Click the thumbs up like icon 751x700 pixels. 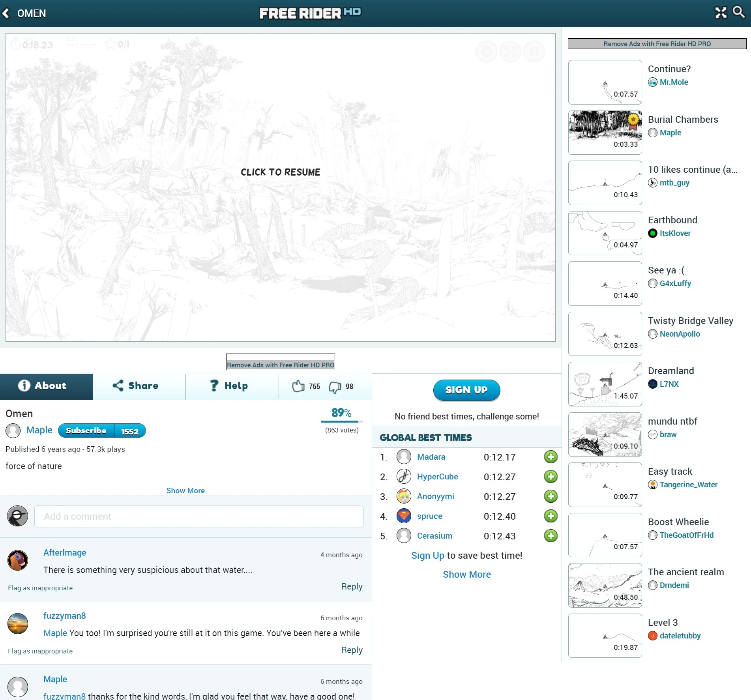(298, 386)
